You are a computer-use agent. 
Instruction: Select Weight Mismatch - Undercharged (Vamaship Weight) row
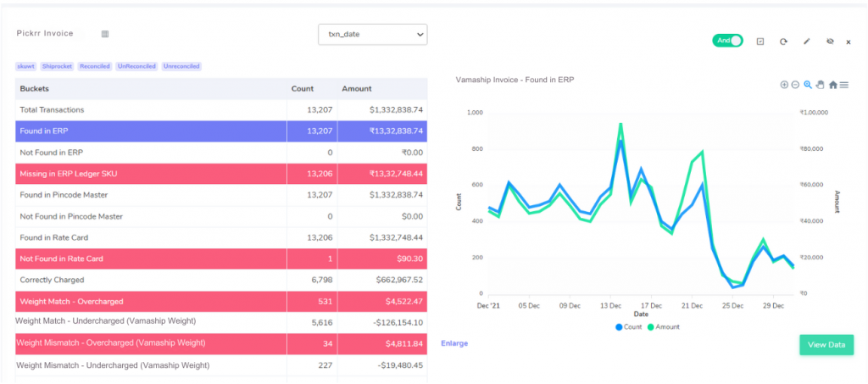coord(221,365)
